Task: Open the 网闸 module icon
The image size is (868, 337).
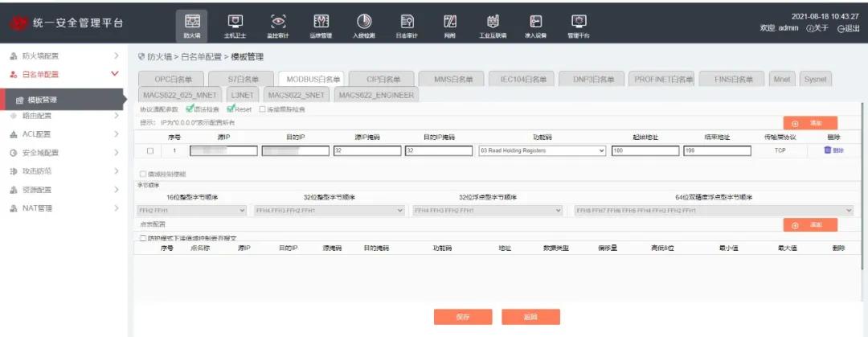Action: tap(450, 22)
